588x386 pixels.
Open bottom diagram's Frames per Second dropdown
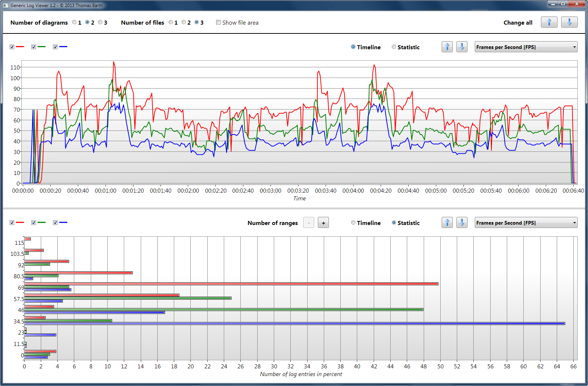[526, 222]
